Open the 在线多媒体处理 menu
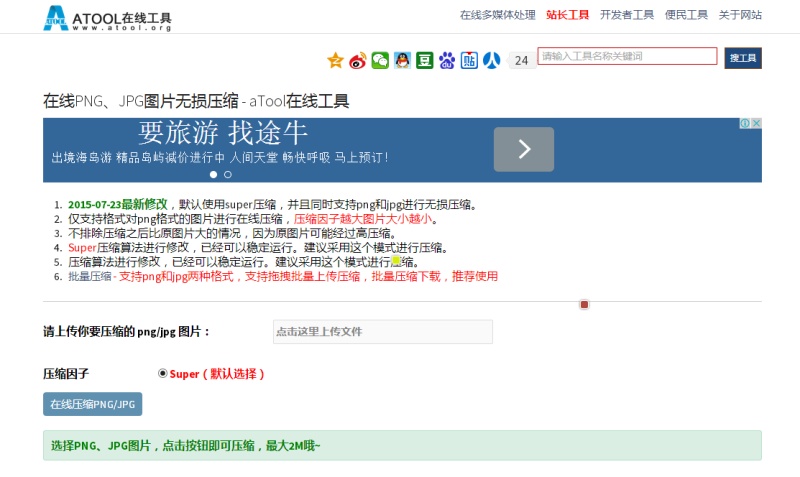This screenshot has height=477, width=800. tap(497, 15)
